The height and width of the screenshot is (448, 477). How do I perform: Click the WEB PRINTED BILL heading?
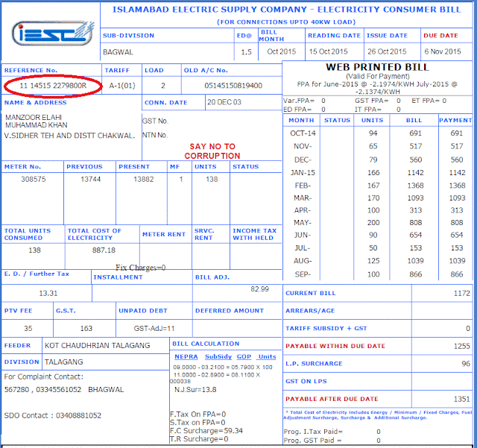pyautogui.click(x=378, y=67)
